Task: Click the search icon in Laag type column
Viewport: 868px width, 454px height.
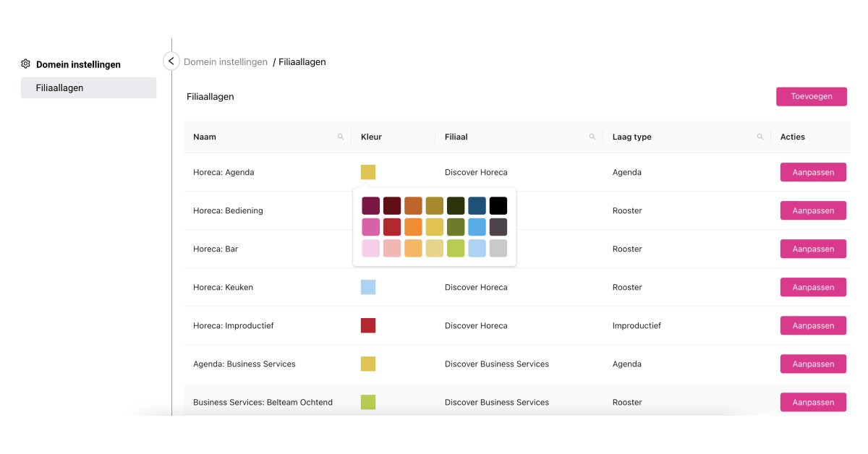Action: point(760,137)
